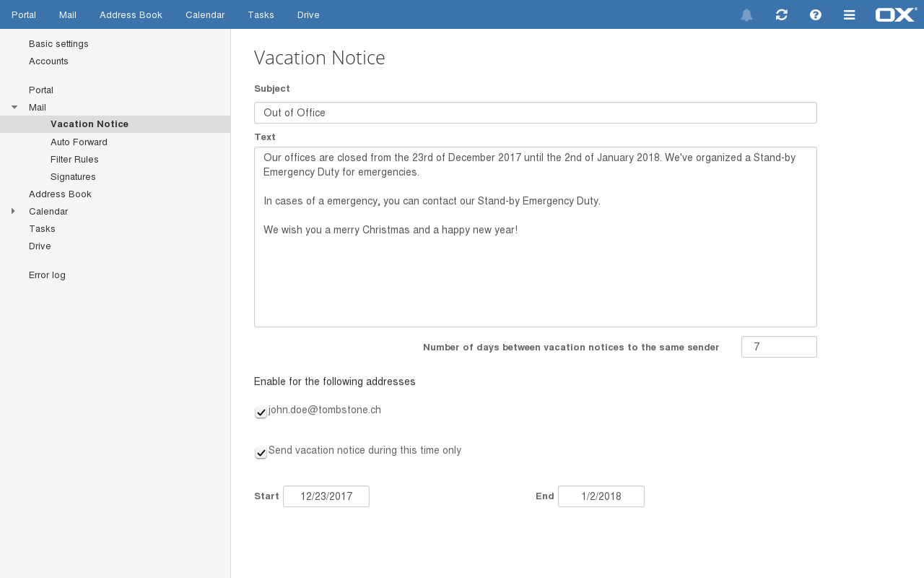Open the help question mark icon

[816, 15]
